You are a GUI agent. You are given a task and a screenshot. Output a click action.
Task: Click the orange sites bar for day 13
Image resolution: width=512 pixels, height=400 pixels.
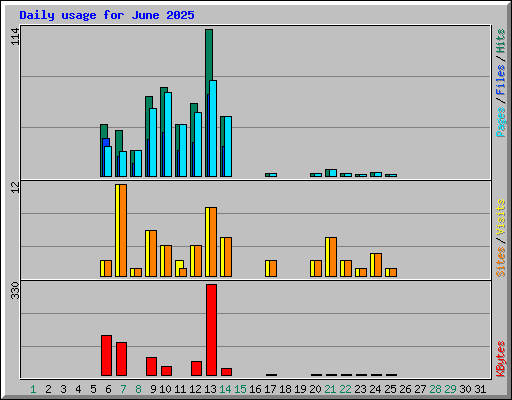(x=213, y=242)
